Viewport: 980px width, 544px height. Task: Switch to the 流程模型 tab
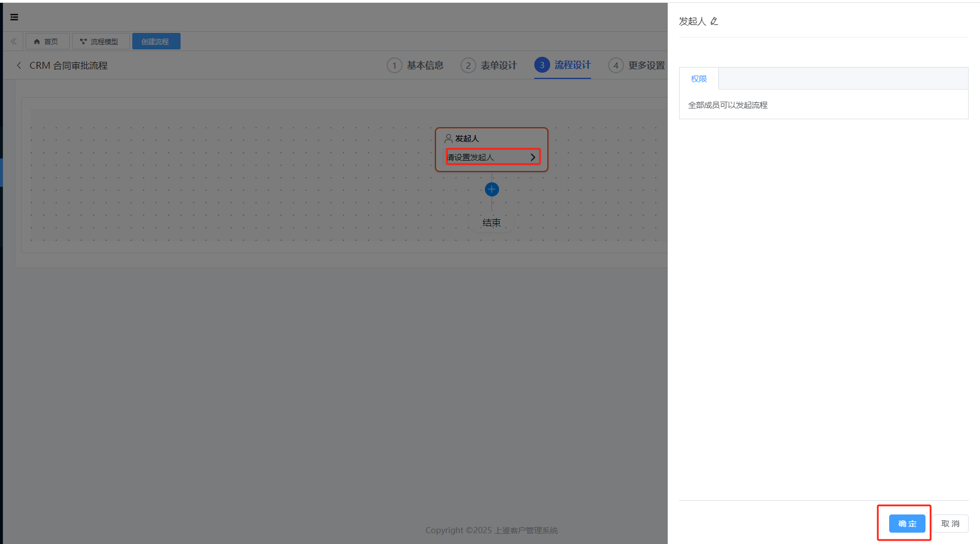coord(100,41)
